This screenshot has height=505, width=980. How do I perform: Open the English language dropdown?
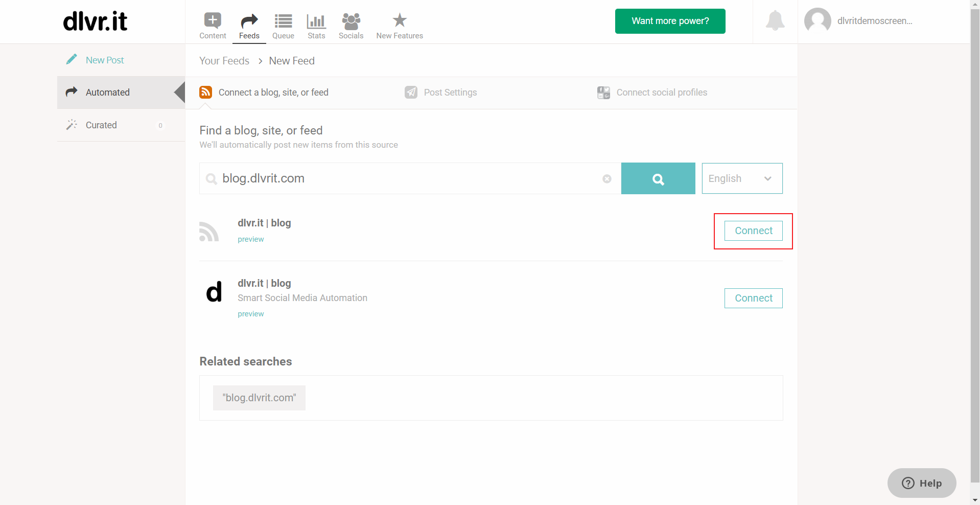[x=742, y=178]
